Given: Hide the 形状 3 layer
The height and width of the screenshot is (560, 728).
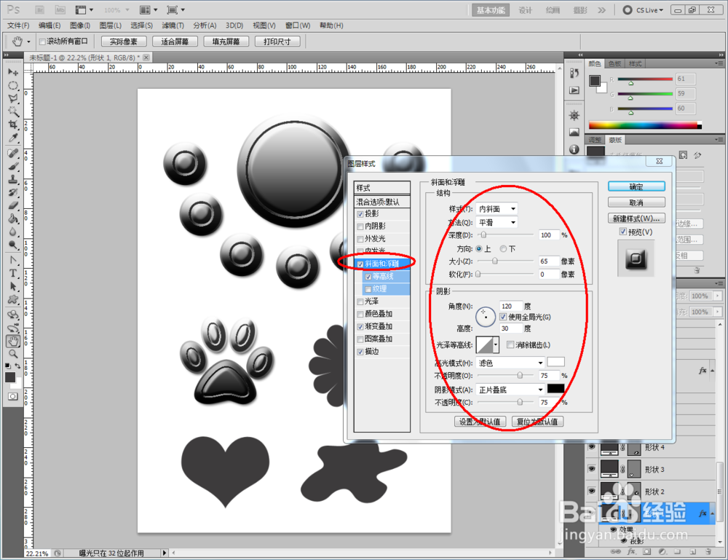Looking at the screenshot, I should (x=591, y=469).
